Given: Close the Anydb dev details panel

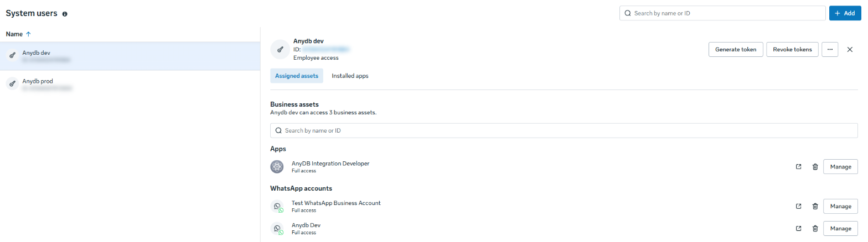Looking at the screenshot, I should 850,49.
